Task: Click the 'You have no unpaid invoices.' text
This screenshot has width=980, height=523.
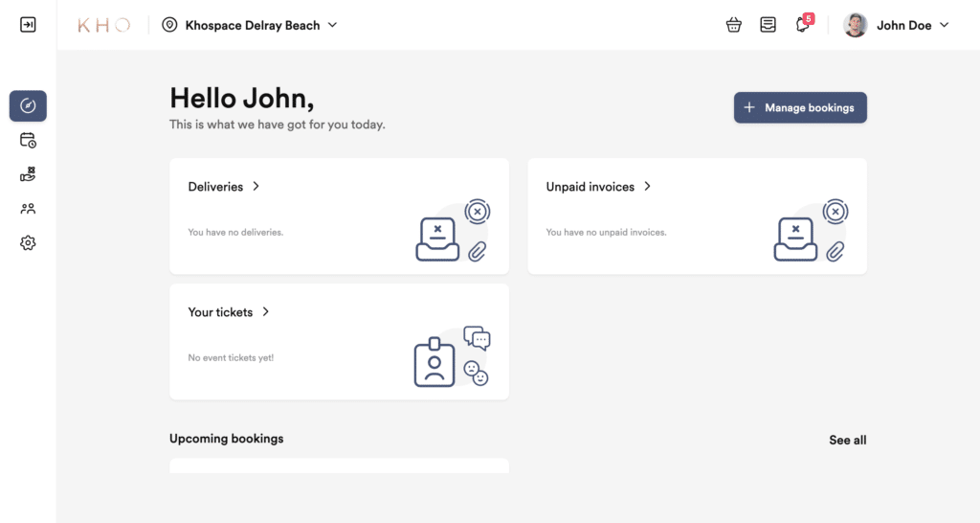Action: coord(606,232)
